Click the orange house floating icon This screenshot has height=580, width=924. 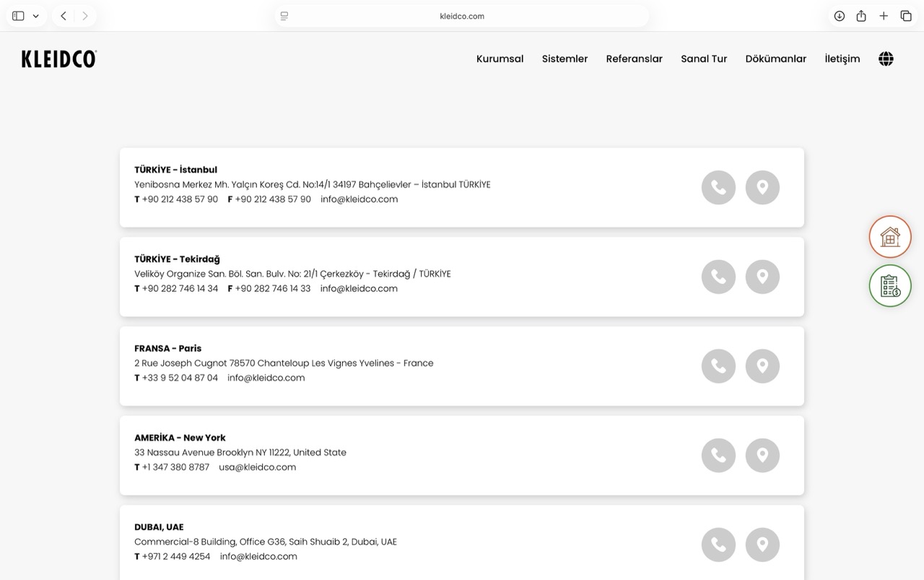890,237
